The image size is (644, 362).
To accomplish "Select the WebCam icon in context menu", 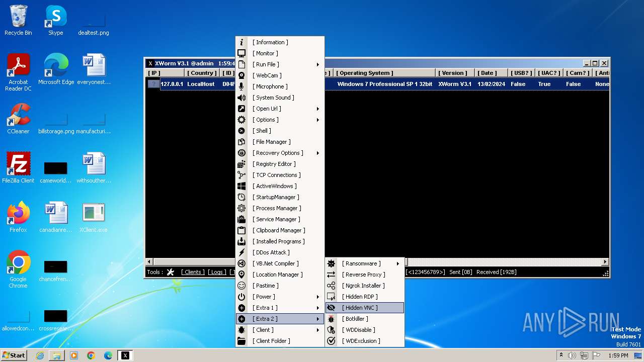I will [x=242, y=75].
